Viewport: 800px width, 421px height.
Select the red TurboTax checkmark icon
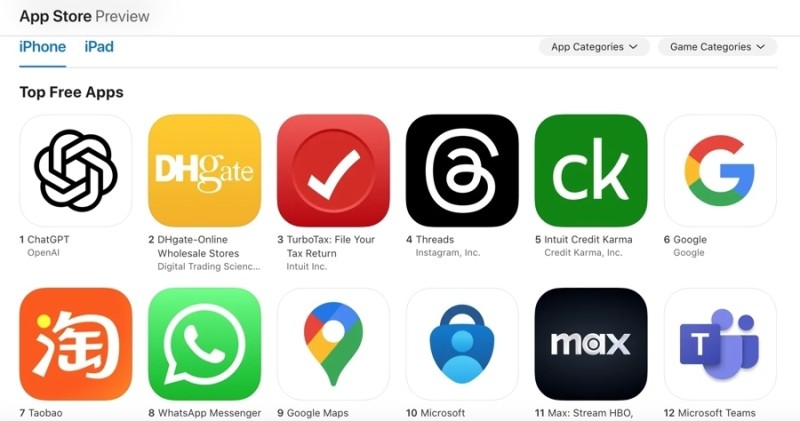[x=333, y=170]
